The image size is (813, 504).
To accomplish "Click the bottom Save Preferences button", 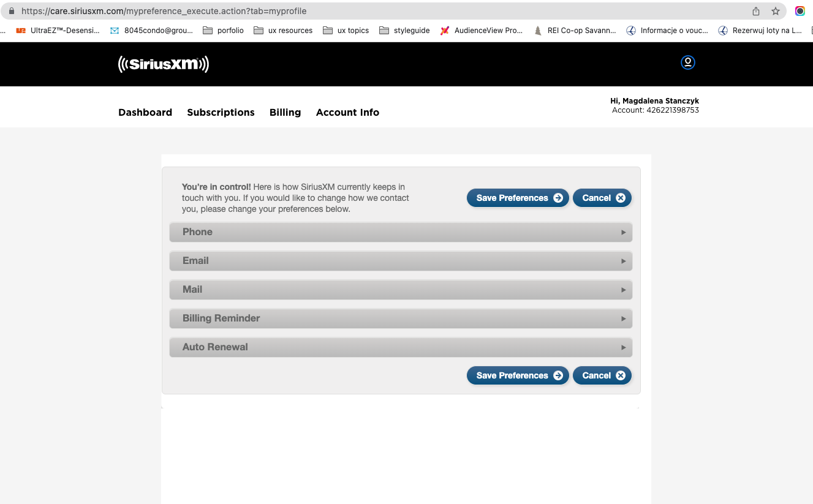I will [x=518, y=375].
